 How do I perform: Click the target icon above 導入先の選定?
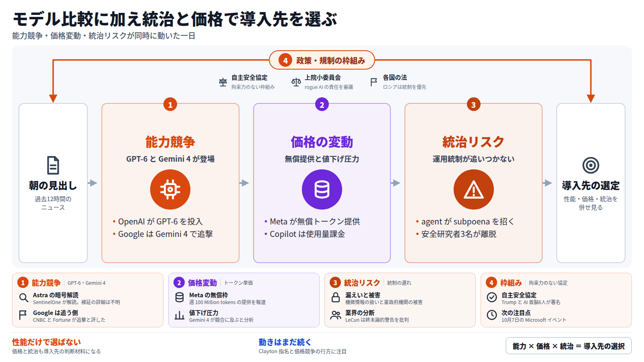click(x=591, y=165)
